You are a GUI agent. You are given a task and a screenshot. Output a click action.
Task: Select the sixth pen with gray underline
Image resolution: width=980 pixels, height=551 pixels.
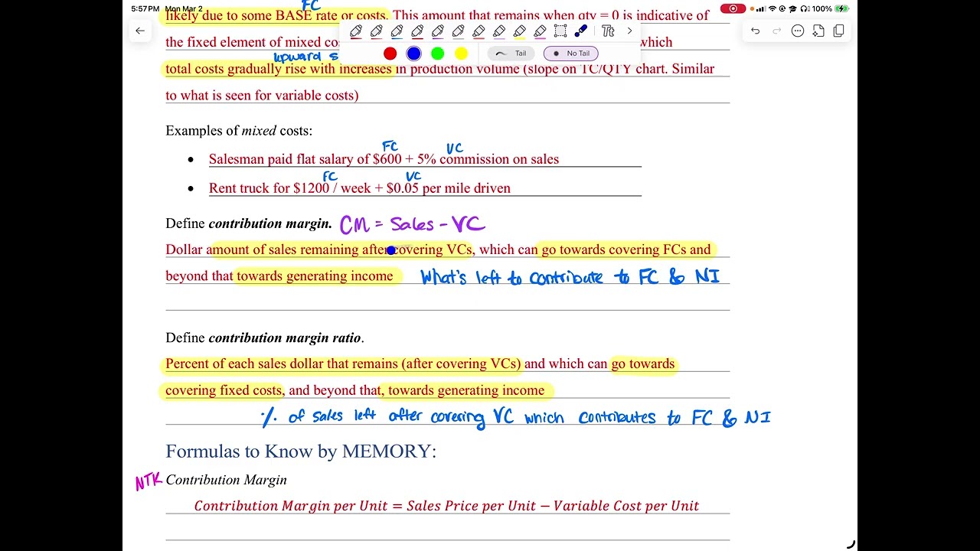coord(458,31)
